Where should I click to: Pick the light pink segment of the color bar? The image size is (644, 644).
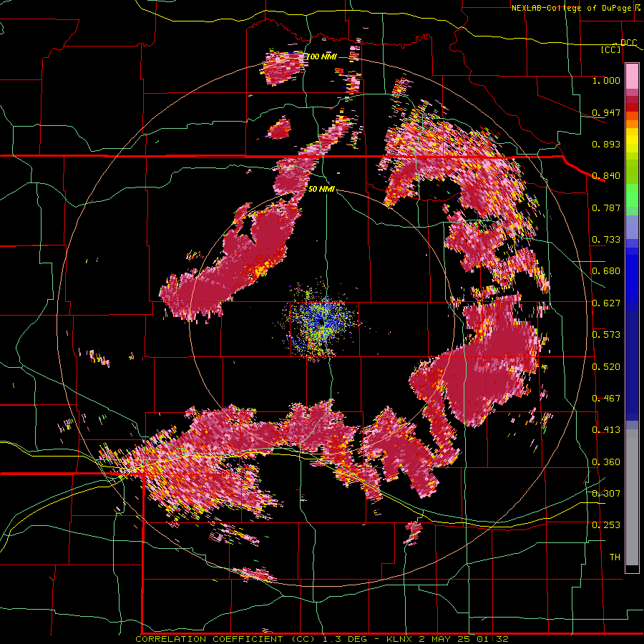632,76
